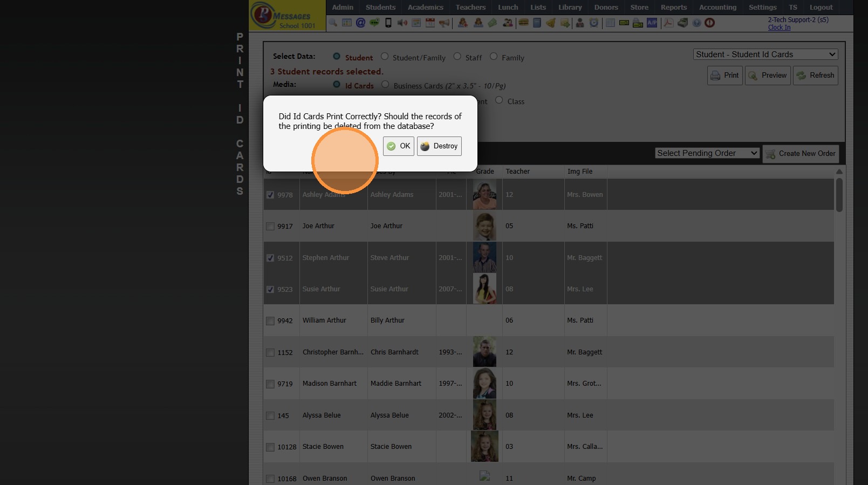Click the Refresh button
The image size is (868, 485).
click(816, 76)
